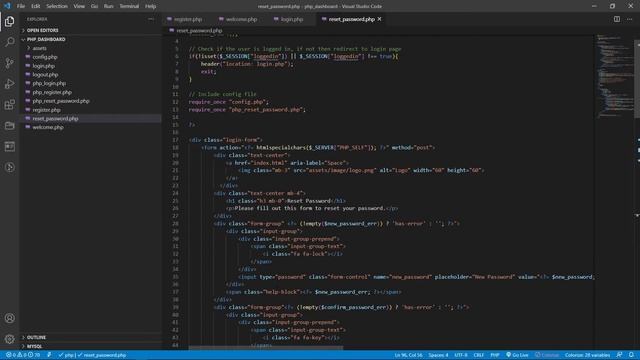The image size is (640, 360).
Task: Open php_register.php in the explorer
Action: tap(52, 92)
